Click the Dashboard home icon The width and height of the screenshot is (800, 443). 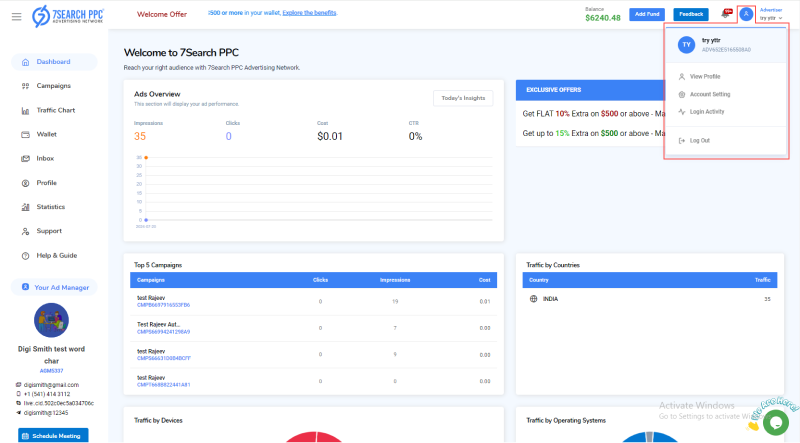[26, 62]
